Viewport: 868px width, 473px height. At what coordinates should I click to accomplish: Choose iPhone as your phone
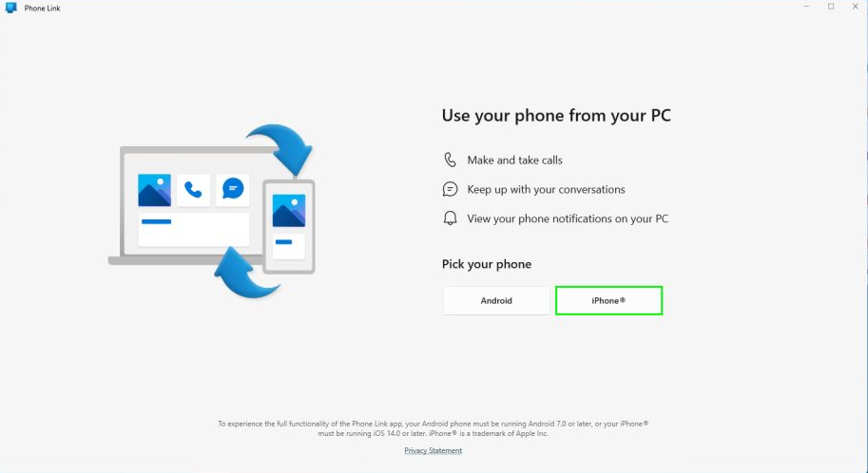[x=608, y=300]
